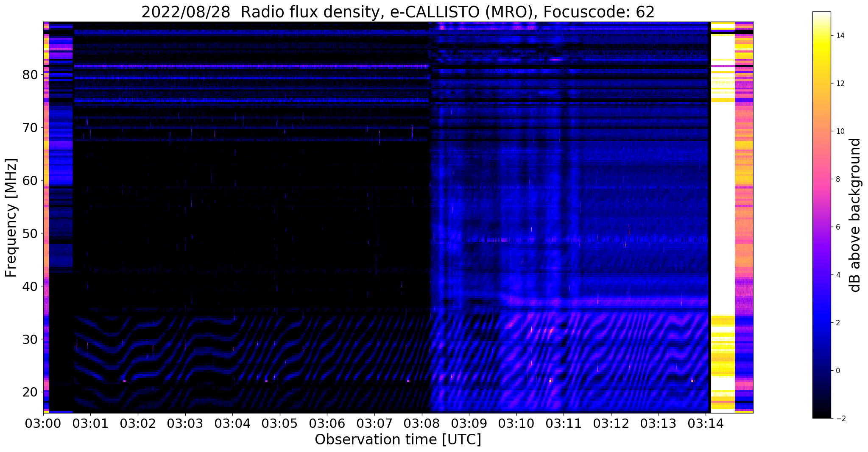Click the 70 MHz frequency tick label
Viewport: 868px width, 452px height.
point(30,128)
